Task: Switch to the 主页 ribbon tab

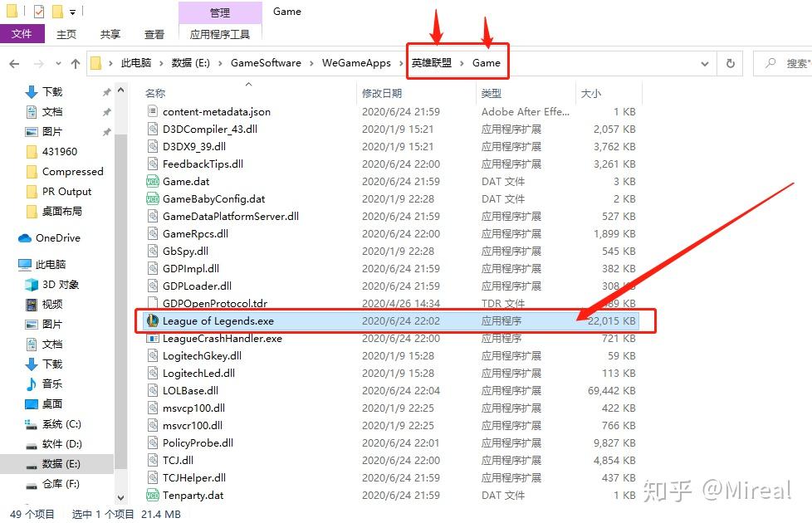Action: 66,34
